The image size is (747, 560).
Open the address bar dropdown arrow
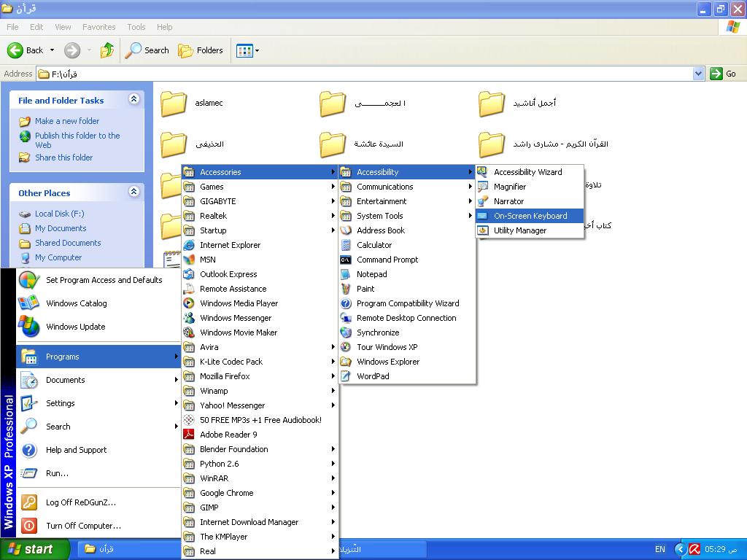coord(698,74)
